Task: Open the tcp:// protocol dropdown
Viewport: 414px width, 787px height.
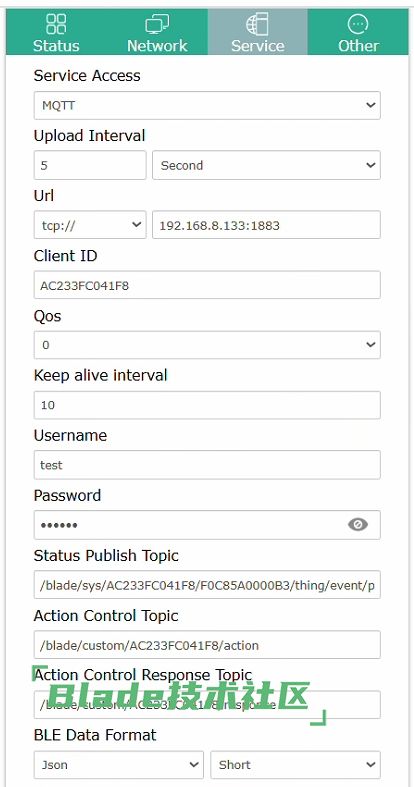Action: (90, 225)
